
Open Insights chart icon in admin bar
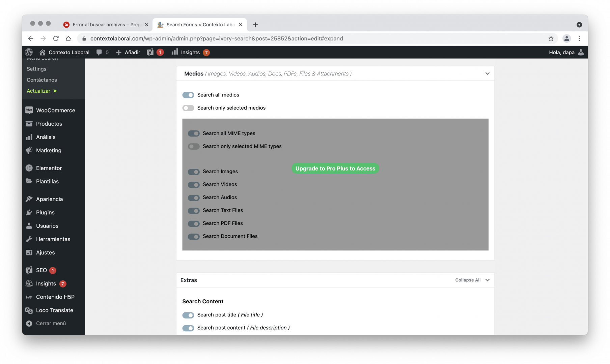pos(174,52)
